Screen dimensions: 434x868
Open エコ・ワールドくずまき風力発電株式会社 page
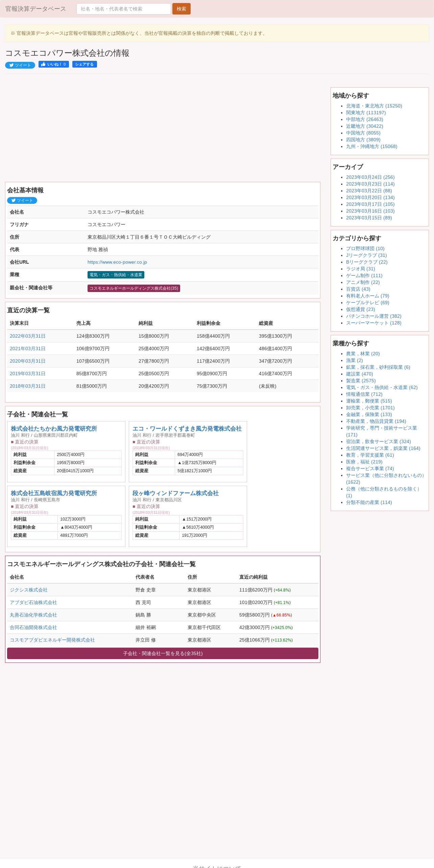pyautogui.click(x=187, y=429)
